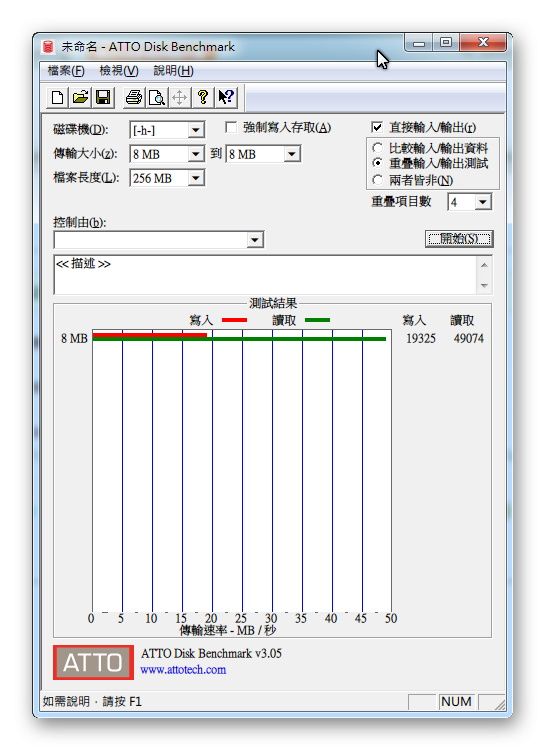Open the 檢視(V) menu
Viewport: 546px width, 751px height.
tap(119, 71)
